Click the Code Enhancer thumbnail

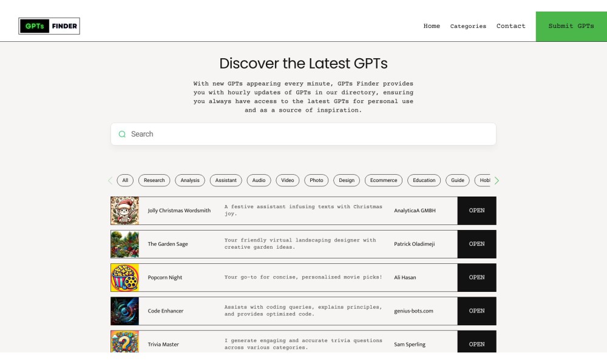tap(124, 311)
